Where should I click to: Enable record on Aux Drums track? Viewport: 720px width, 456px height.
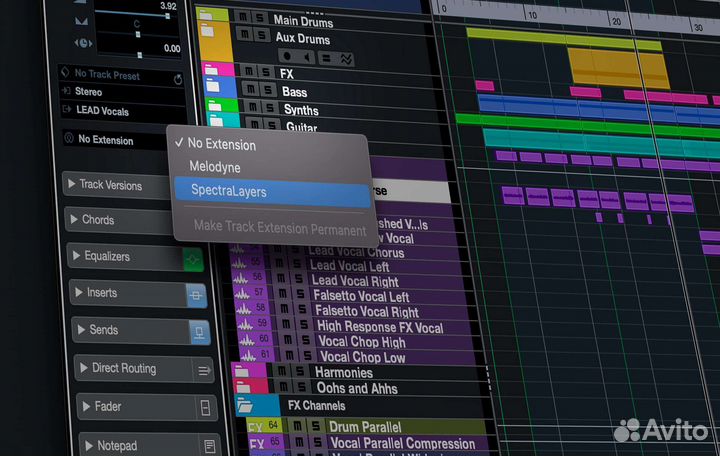tap(288, 57)
